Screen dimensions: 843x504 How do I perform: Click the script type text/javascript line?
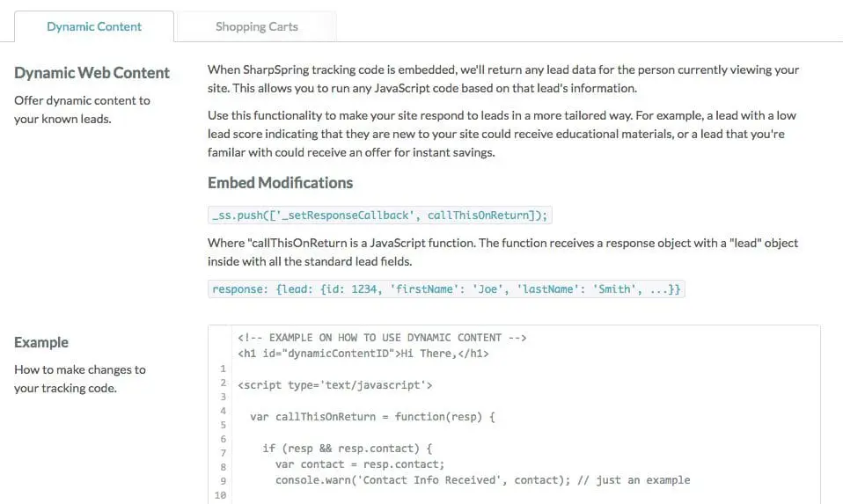pos(334,384)
